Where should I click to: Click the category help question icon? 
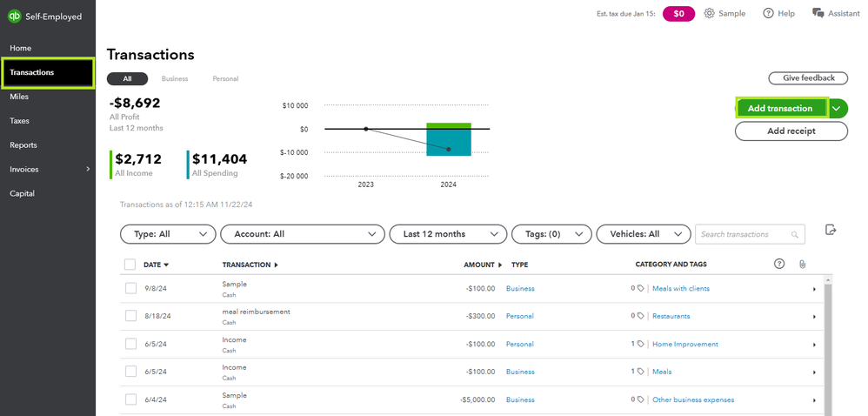[779, 264]
